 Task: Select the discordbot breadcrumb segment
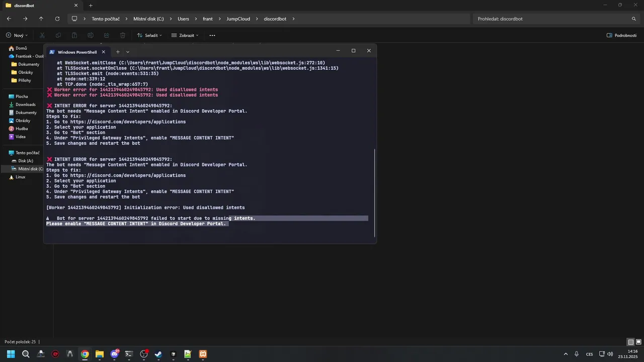[x=275, y=19]
